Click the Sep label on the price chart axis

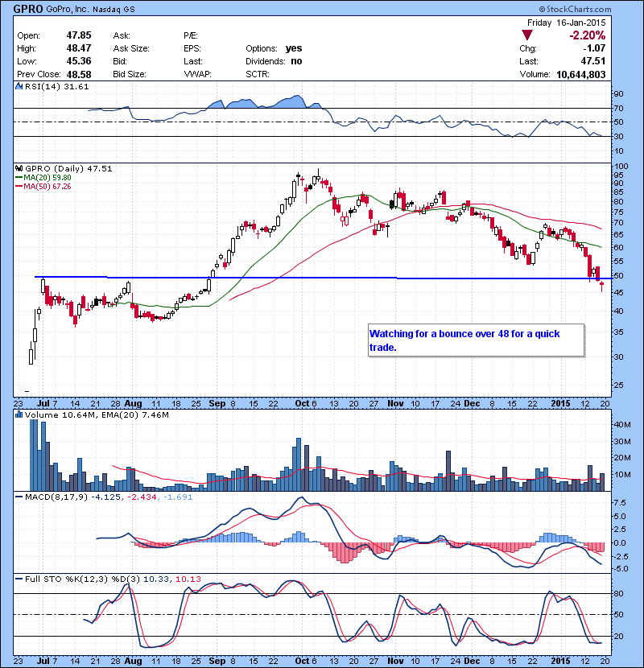[217, 403]
